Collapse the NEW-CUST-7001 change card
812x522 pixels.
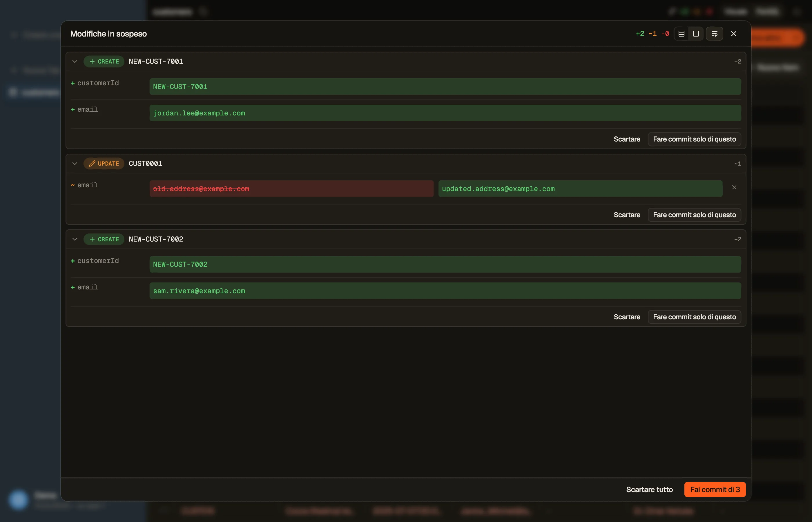tap(75, 61)
